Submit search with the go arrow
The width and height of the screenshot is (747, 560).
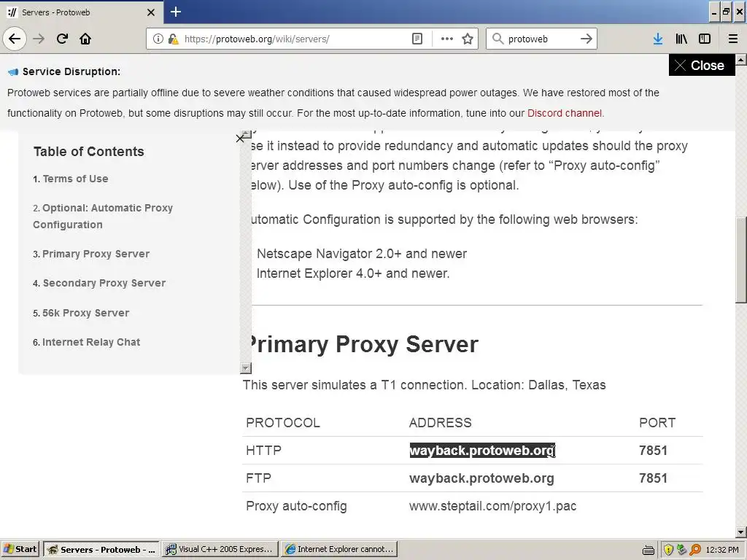586,39
